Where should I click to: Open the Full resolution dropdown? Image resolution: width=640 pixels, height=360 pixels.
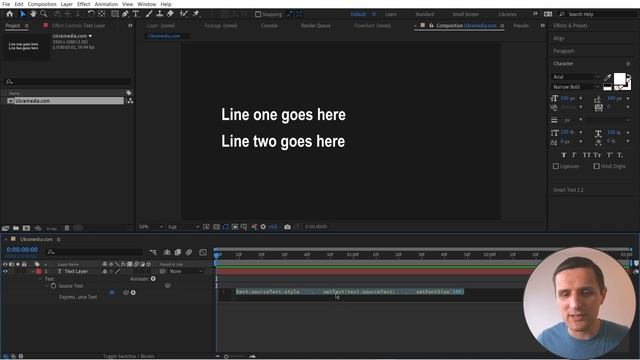(x=184, y=227)
